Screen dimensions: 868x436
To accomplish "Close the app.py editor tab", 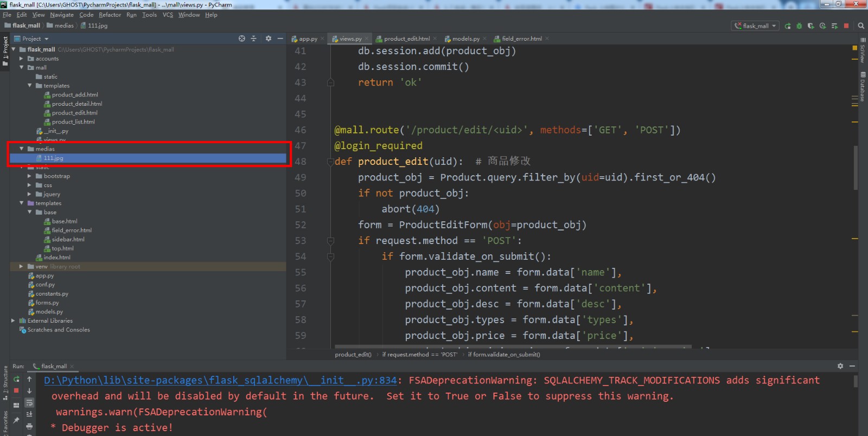I will [322, 39].
